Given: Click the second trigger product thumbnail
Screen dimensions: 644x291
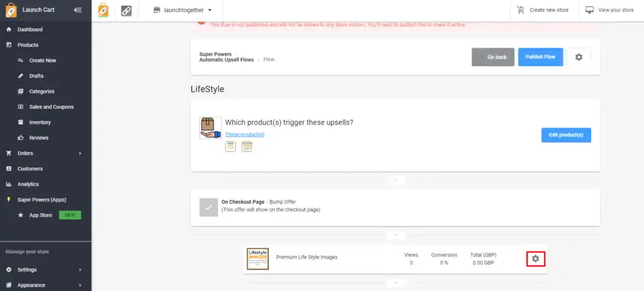Looking at the screenshot, I should click(247, 146).
